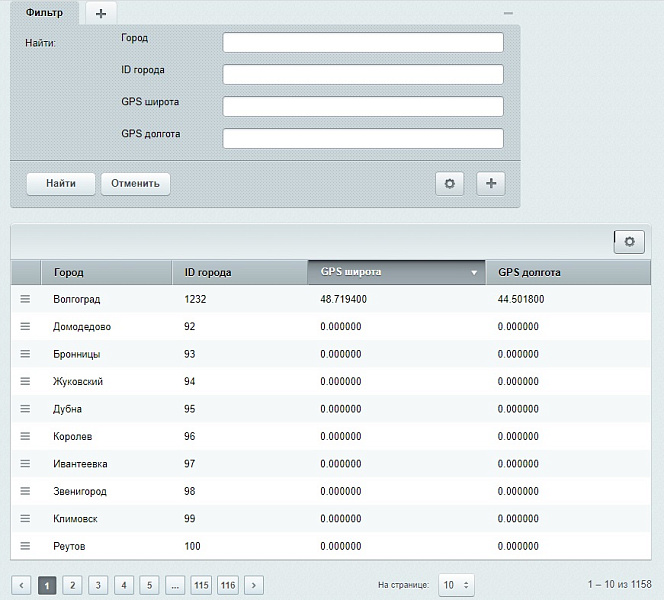Open rows per page dropdown
This screenshot has width=664, height=600.
[456, 585]
